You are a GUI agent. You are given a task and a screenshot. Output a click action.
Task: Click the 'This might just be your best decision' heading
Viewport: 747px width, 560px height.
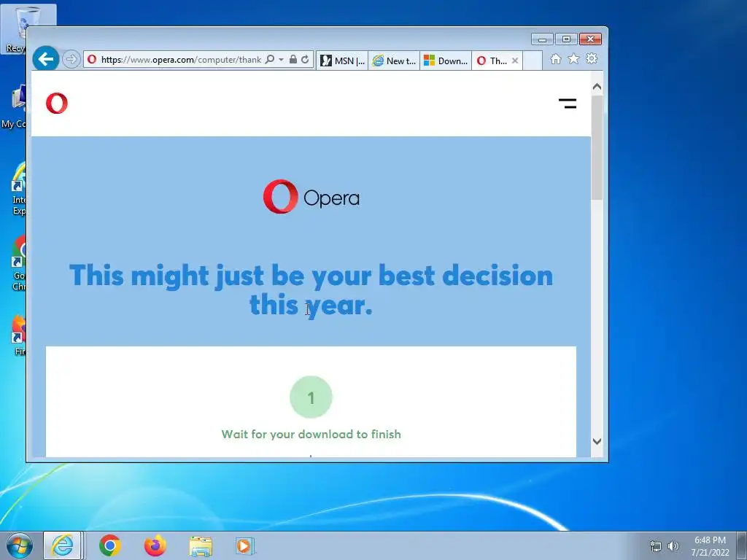(311, 289)
